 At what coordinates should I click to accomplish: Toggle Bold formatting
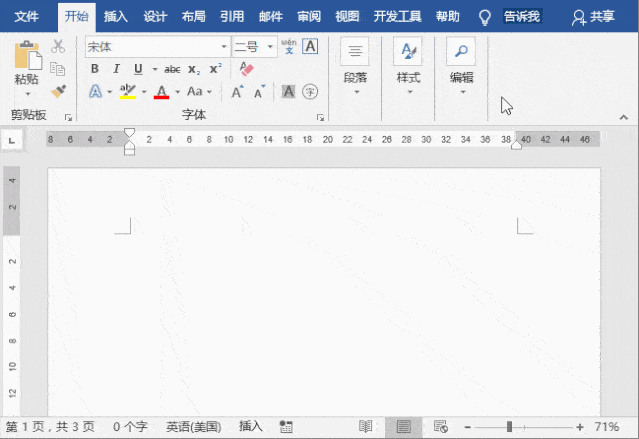click(95, 69)
